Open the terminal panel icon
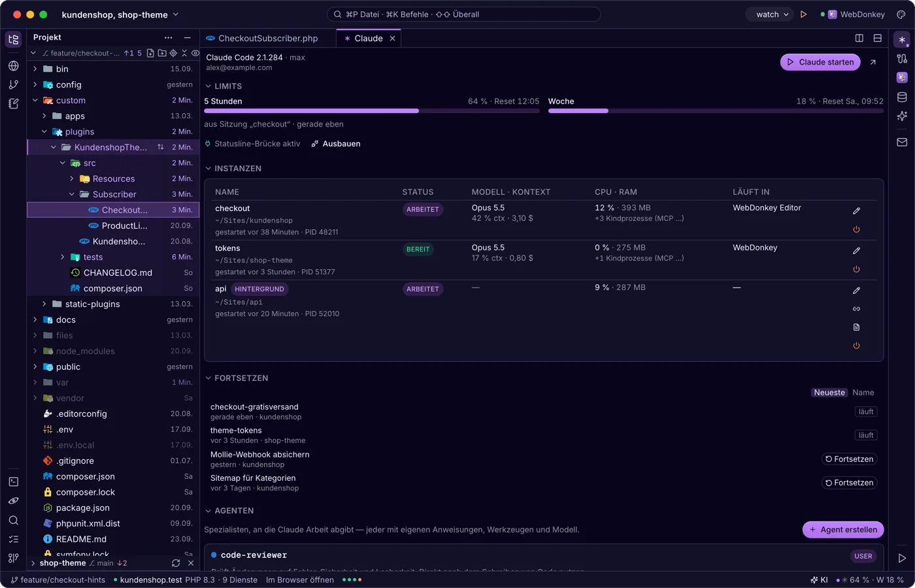The height and width of the screenshot is (588, 915). (x=13, y=482)
